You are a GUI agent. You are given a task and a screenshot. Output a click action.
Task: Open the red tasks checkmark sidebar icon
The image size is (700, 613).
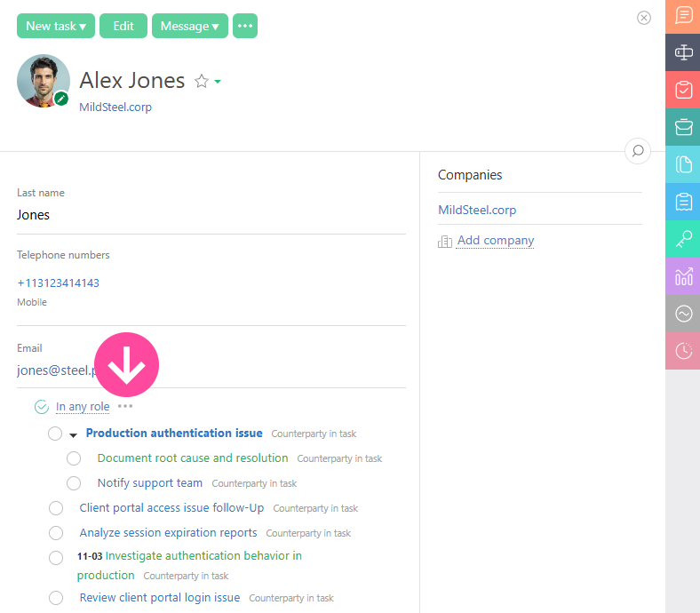tap(683, 90)
